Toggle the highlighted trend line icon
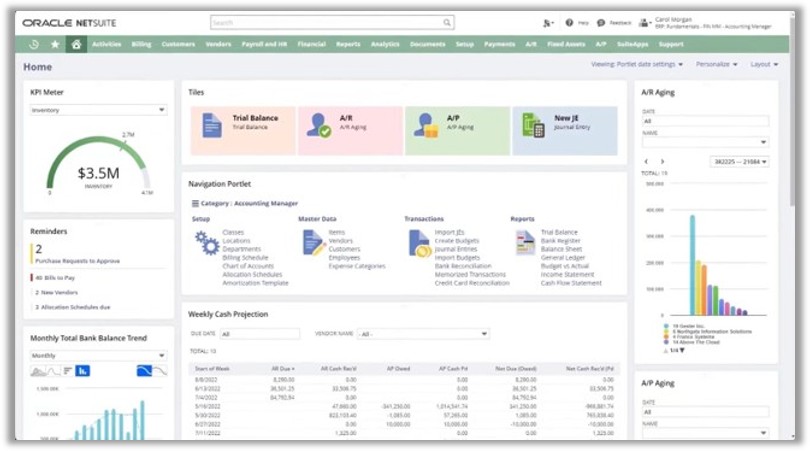 coord(144,371)
